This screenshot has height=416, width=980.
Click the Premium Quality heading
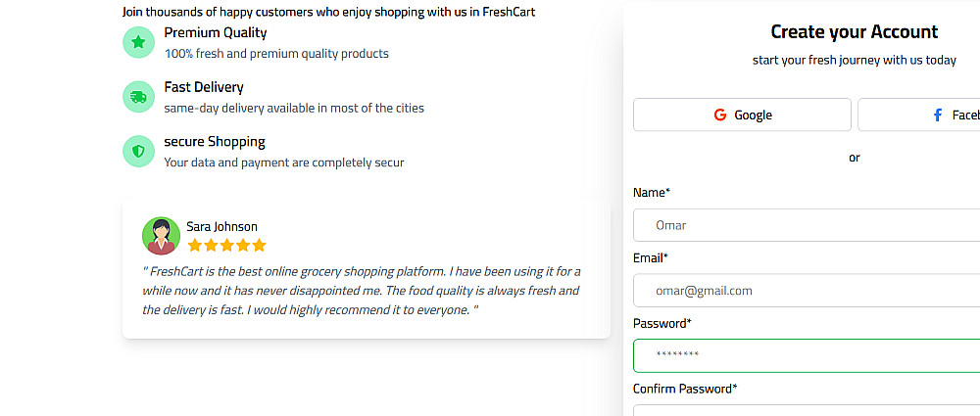pyautogui.click(x=215, y=32)
